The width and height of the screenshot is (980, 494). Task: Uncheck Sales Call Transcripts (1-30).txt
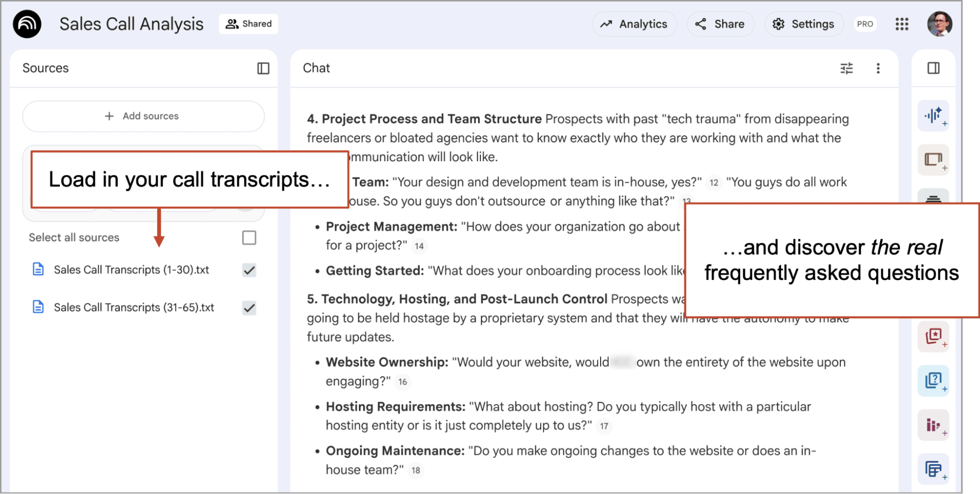point(249,270)
